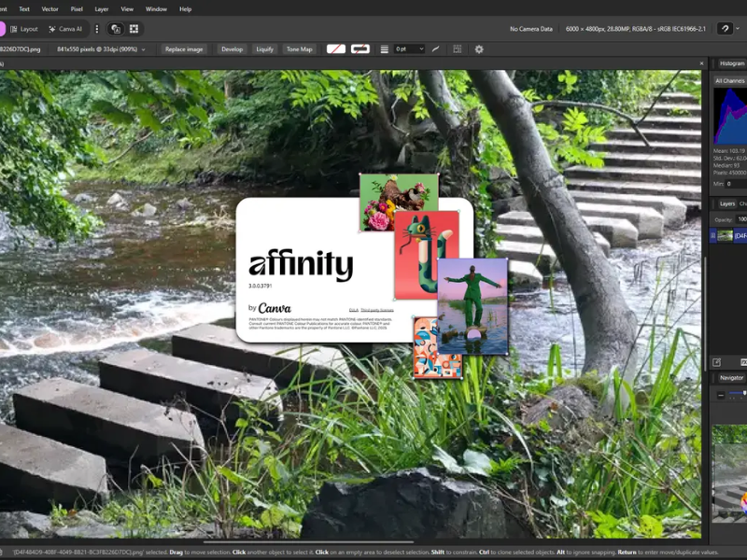Open the Window menu
This screenshot has width=747, height=560.
pyautogui.click(x=156, y=8)
